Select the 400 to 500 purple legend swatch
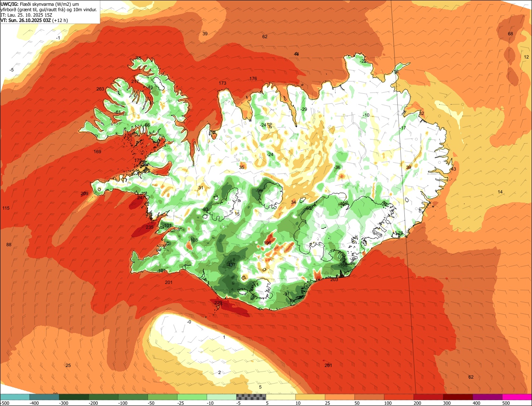The width and height of the screenshot is (532, 406). (x=487, y=397)
